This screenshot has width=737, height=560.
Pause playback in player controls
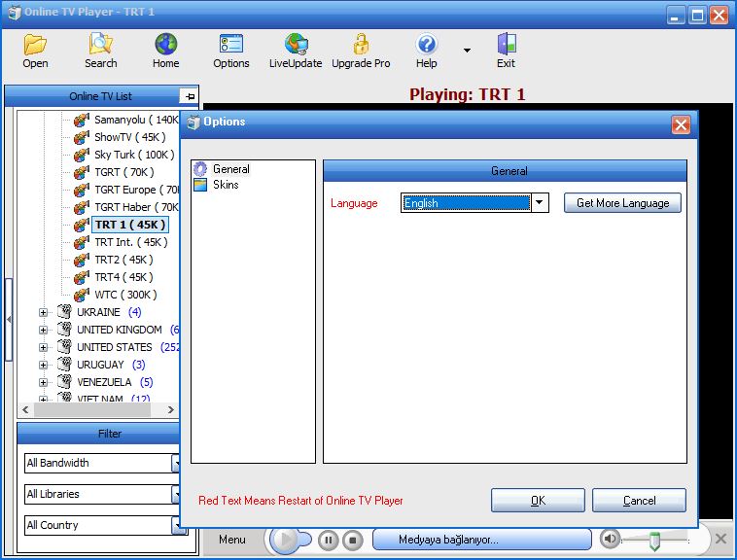(x=328, y=541)
